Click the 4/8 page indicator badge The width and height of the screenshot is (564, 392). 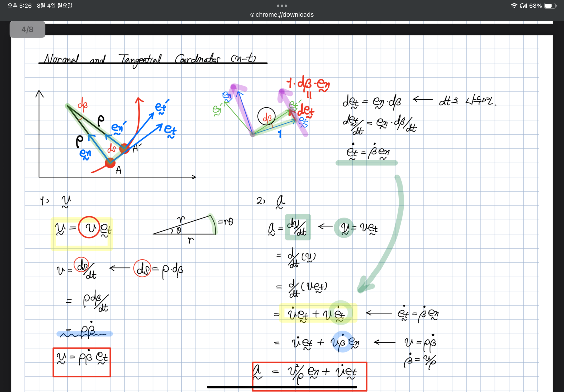(x=27, y=29)
